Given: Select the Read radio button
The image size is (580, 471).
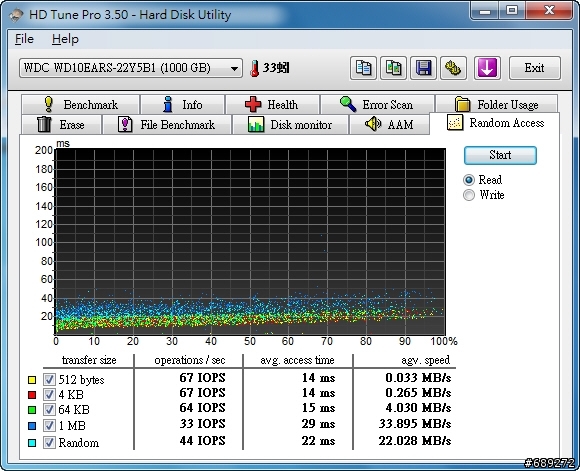Looking at the screenshot, I should coord(469,180).
